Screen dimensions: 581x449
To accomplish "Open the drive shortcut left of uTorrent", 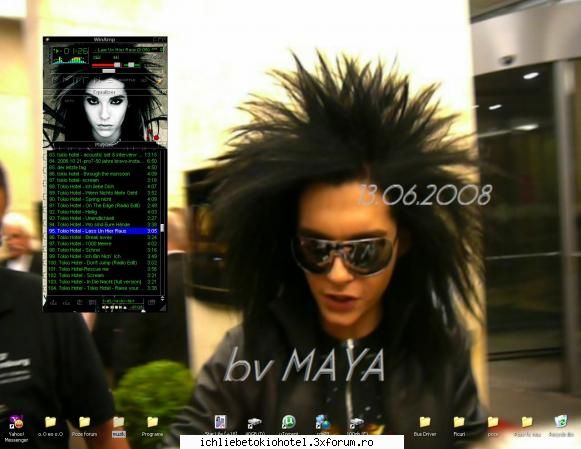I will 255,425.
